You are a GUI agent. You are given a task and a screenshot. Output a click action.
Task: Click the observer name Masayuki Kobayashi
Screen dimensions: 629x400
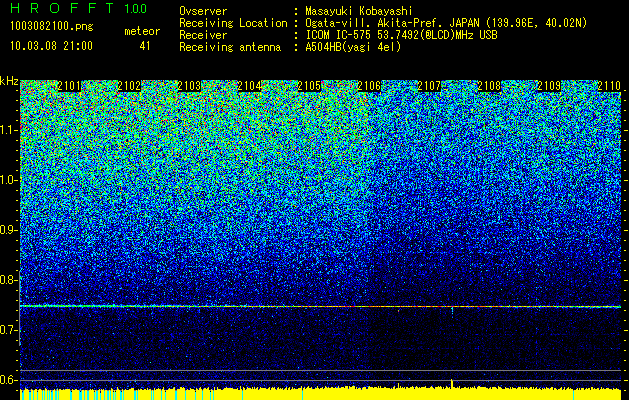(x=359, y=11)
